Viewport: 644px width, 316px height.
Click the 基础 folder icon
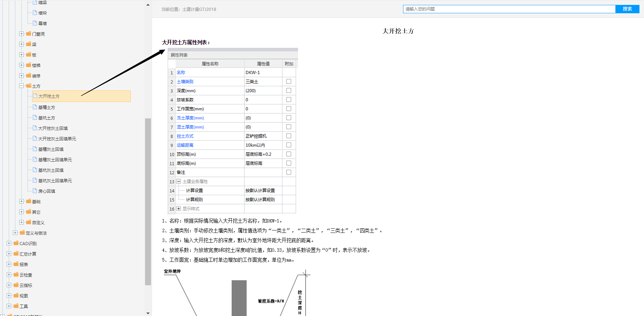[x=29, y=201]
